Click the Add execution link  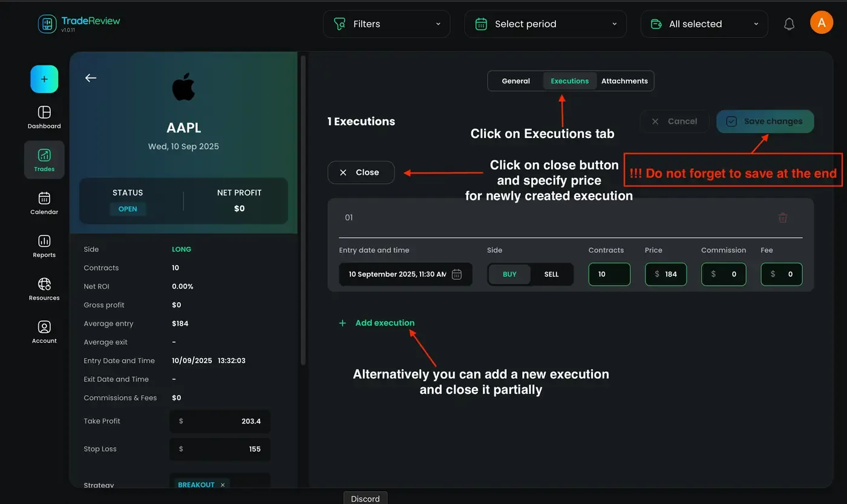tap(385, 323)
